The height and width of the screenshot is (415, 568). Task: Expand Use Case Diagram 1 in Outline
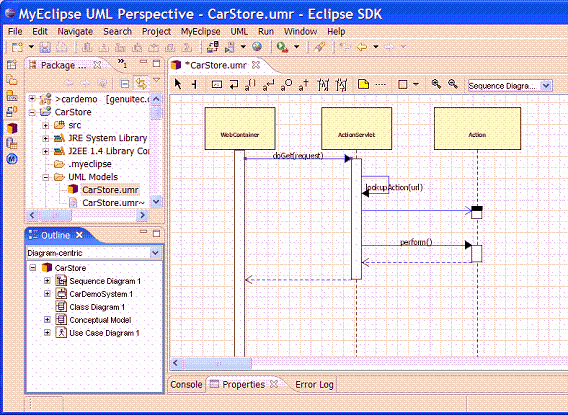click(x=47, y=332)
